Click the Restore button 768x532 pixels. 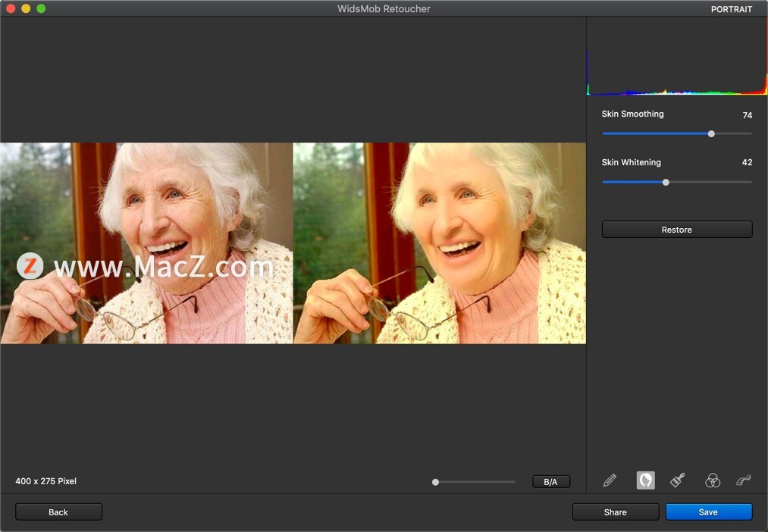coord(677,230)
